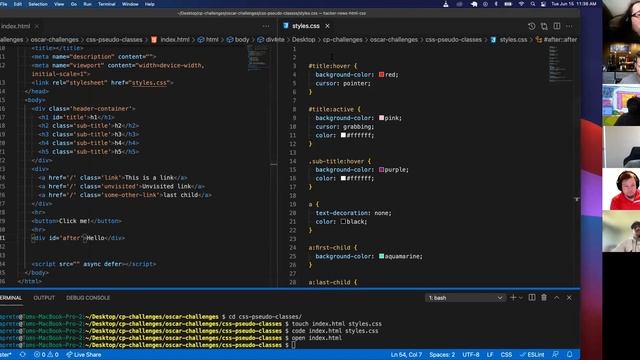Open the styles.css editor tab

pos(306,26)
